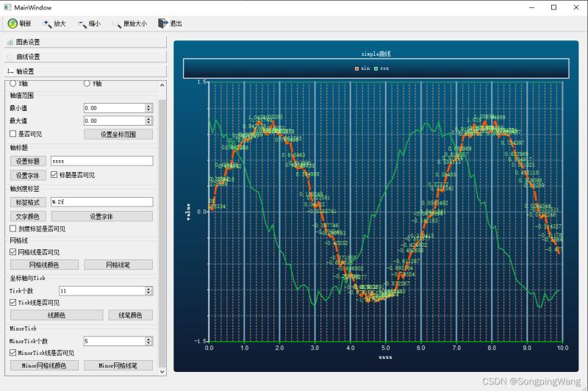Click the axis title text field containing ssss

(101, 161)
